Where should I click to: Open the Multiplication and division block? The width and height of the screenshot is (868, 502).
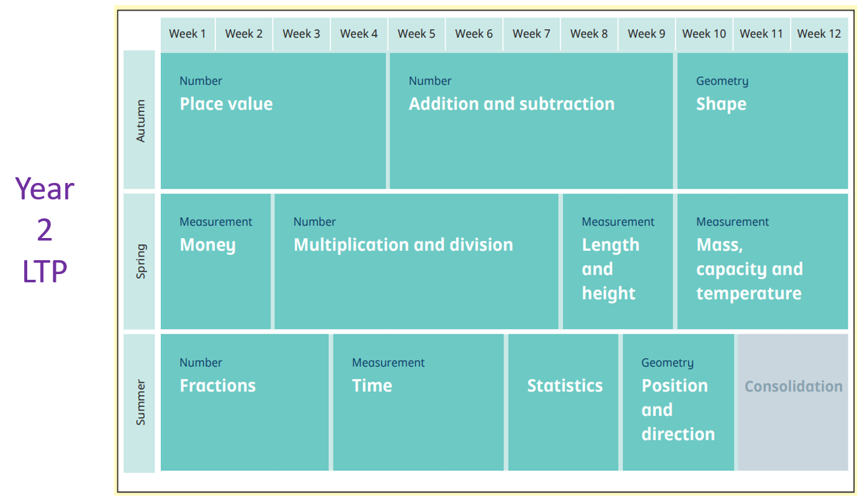pos(416,261)
